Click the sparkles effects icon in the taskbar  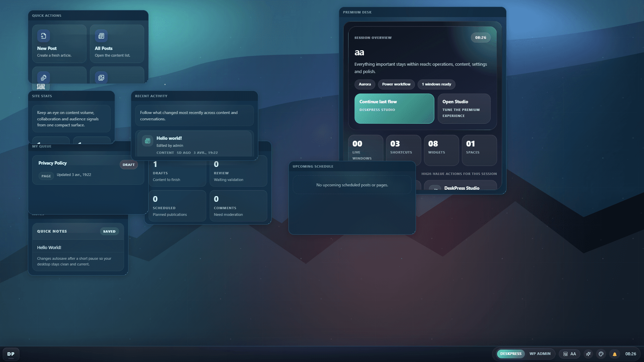pyautogui.click(x=588, y=354)
